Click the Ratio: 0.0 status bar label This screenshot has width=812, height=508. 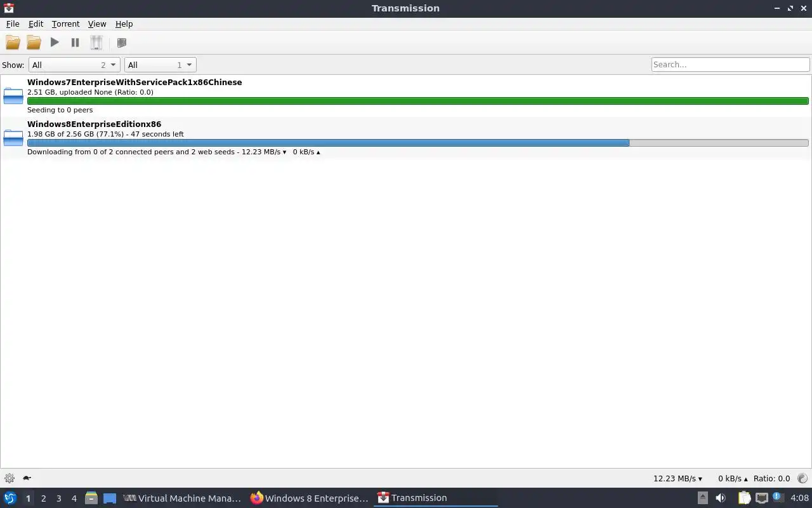pos(771,478)
